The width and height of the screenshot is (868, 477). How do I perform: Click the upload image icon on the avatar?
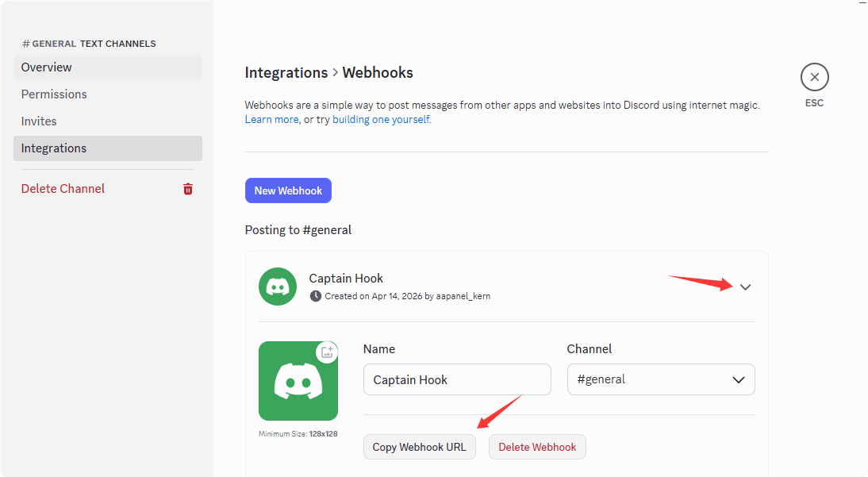(327, 352)
